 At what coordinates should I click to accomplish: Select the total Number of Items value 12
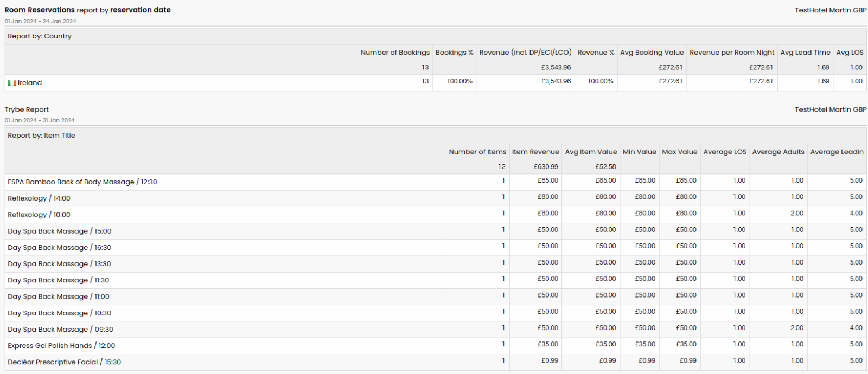click(x=502, y=167)
